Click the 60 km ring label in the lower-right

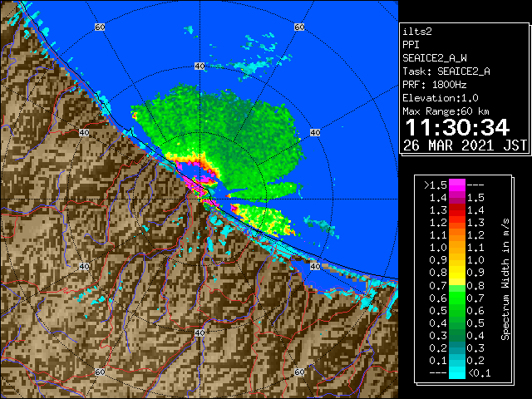point(299,372)
